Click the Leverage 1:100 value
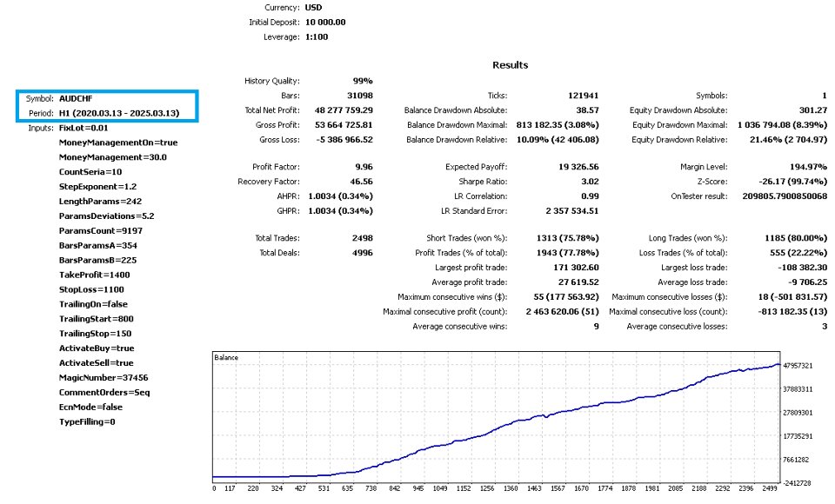Viewport: 835px width, 504px height. click(x=317, y=37)
